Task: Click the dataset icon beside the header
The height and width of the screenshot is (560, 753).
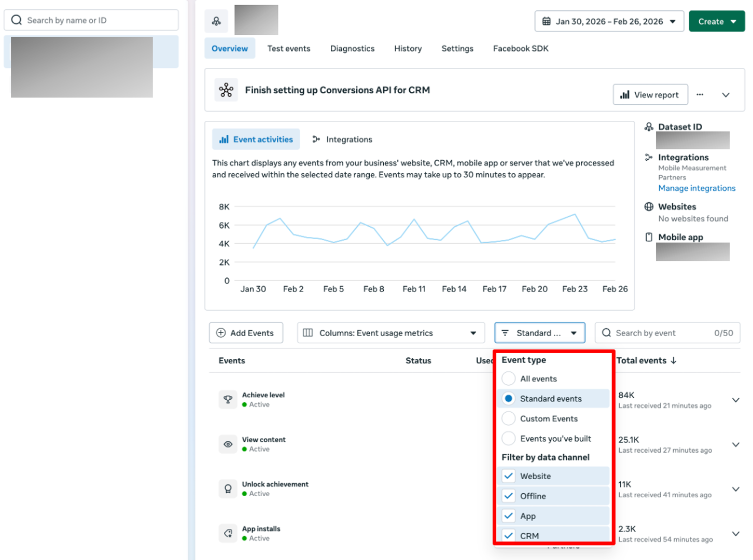Action: click(216, 21)
